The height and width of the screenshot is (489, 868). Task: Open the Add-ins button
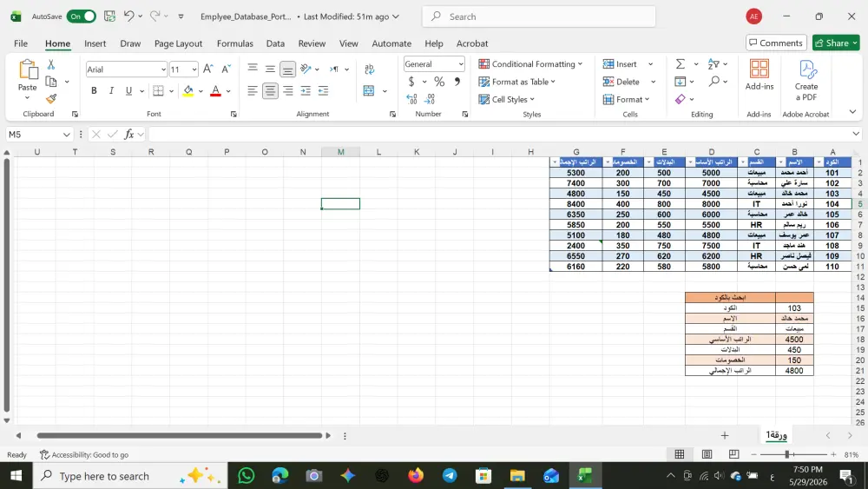[759, 75]
